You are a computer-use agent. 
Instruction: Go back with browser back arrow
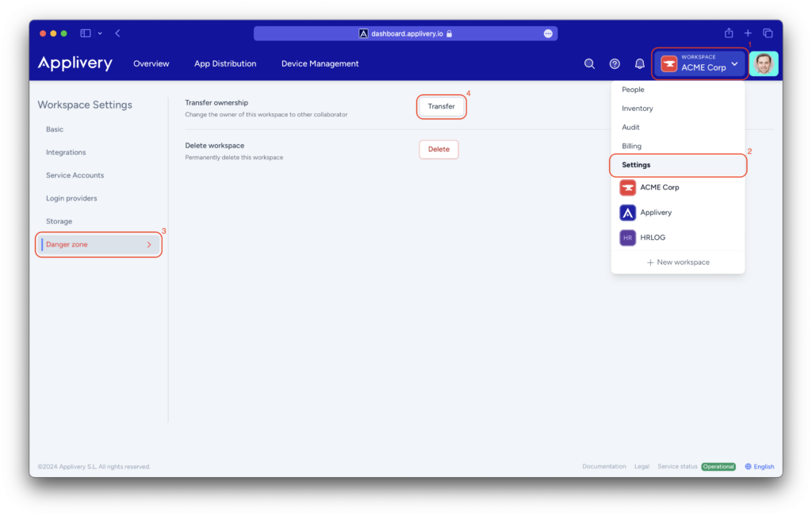pos(117,33)
